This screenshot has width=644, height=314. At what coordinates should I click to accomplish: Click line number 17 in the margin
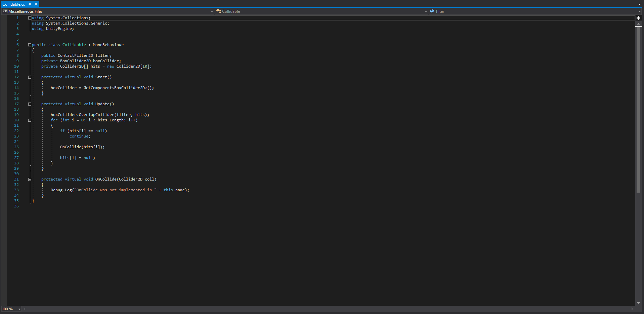(16, 104)
